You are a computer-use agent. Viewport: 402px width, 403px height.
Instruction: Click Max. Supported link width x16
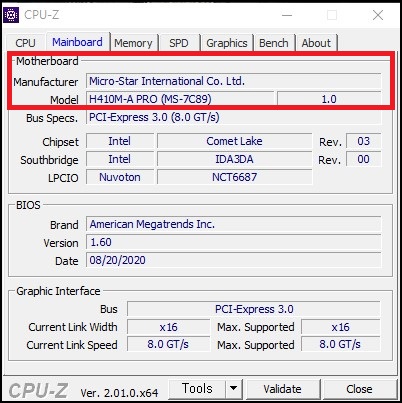coord(340,327)
